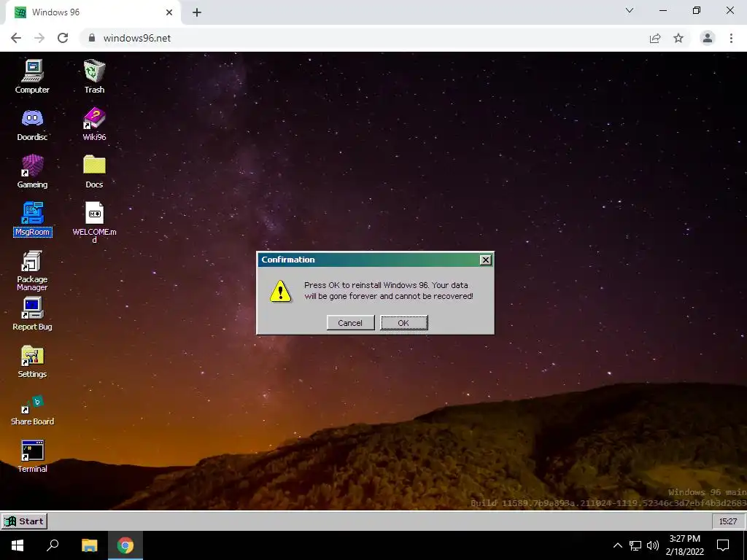Image resolution: width=747 pixels, height=560 pixels.
Task: Click the Windows 96 taskbar clock 15:27
Action: (x=728, y=521)
